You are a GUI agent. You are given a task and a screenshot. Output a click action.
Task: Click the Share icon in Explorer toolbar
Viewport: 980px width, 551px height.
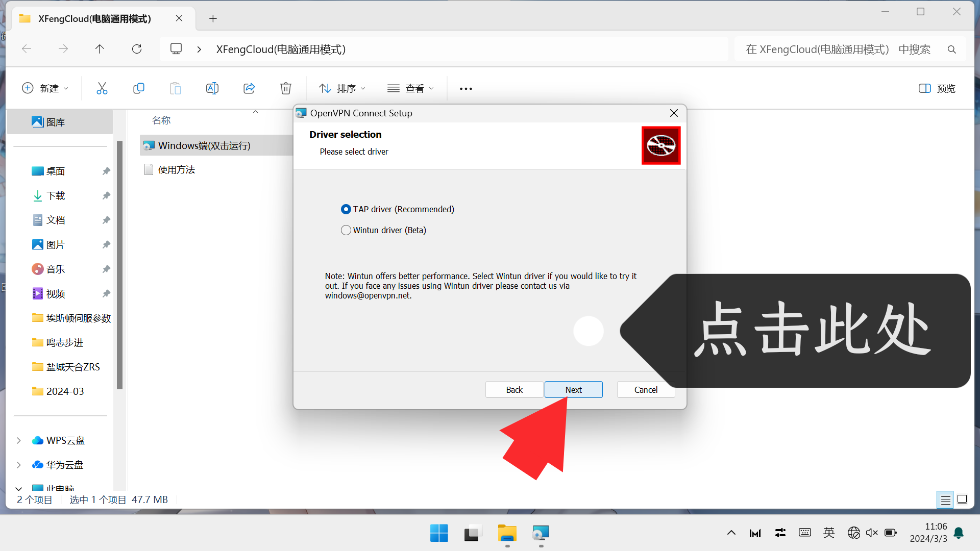249,88
